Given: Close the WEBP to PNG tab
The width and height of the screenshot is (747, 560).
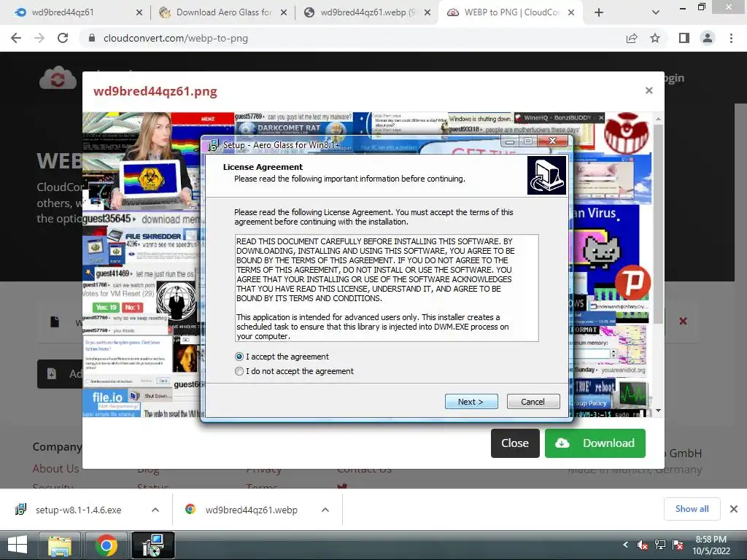Looking at the screenshot, I should pos(570,12).
